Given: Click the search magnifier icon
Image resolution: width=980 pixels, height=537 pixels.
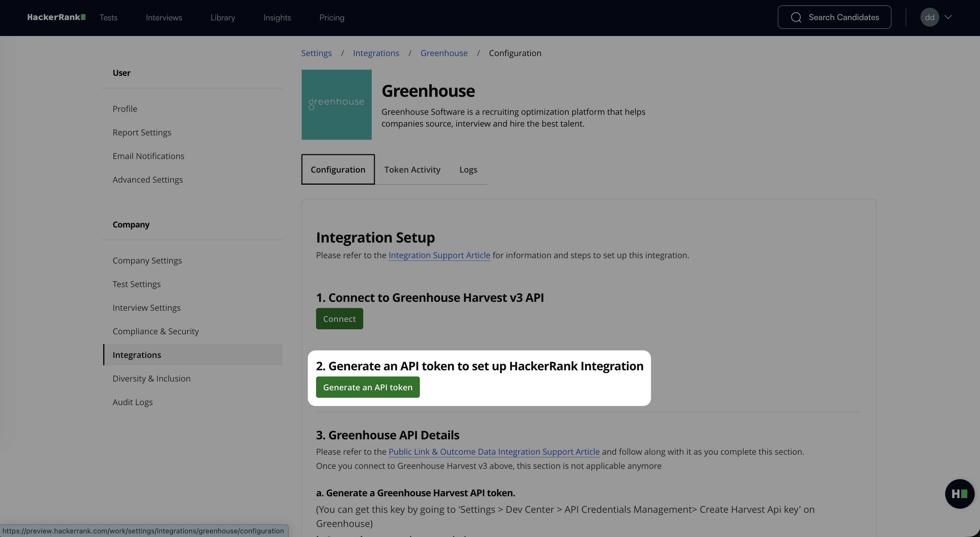Looking at the screenshot, I should [x=796, y=17].
